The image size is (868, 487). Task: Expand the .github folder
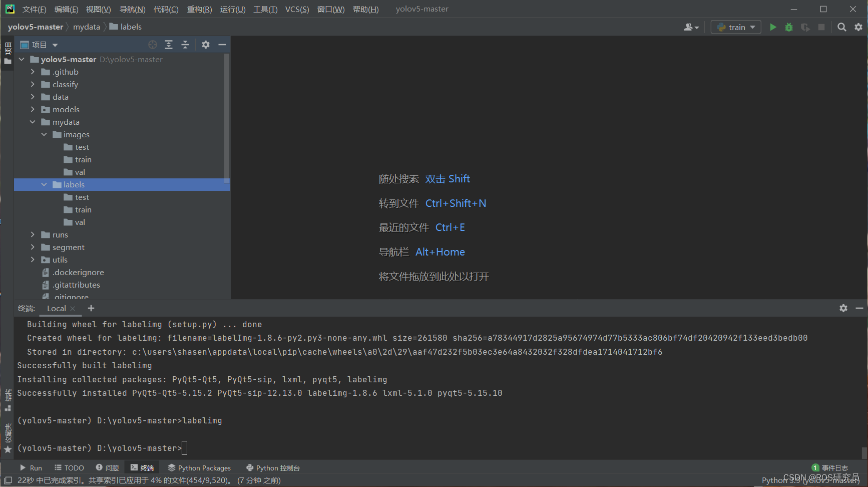tap(33, 72)
